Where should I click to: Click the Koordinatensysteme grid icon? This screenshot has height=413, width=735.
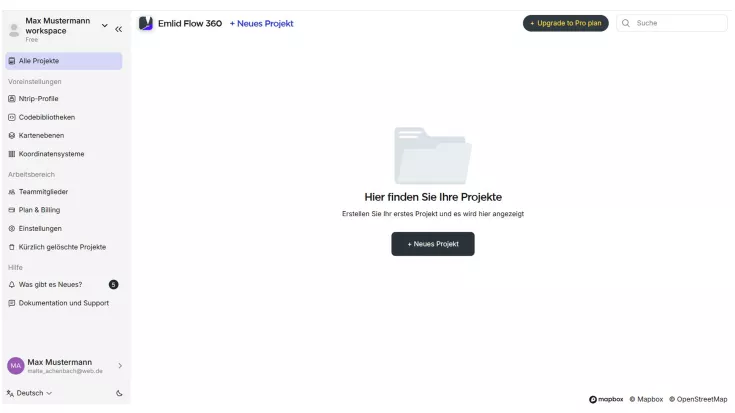tap(12, 154)
